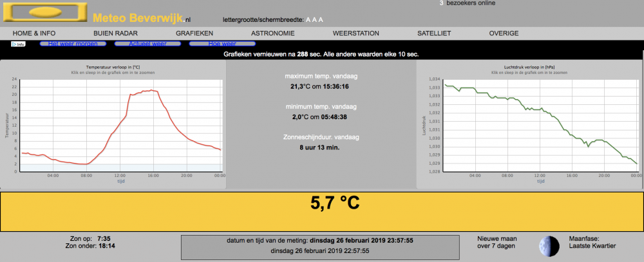Click inside the red temperature graph
Viewport: 644px width, 262px height.
121,126
